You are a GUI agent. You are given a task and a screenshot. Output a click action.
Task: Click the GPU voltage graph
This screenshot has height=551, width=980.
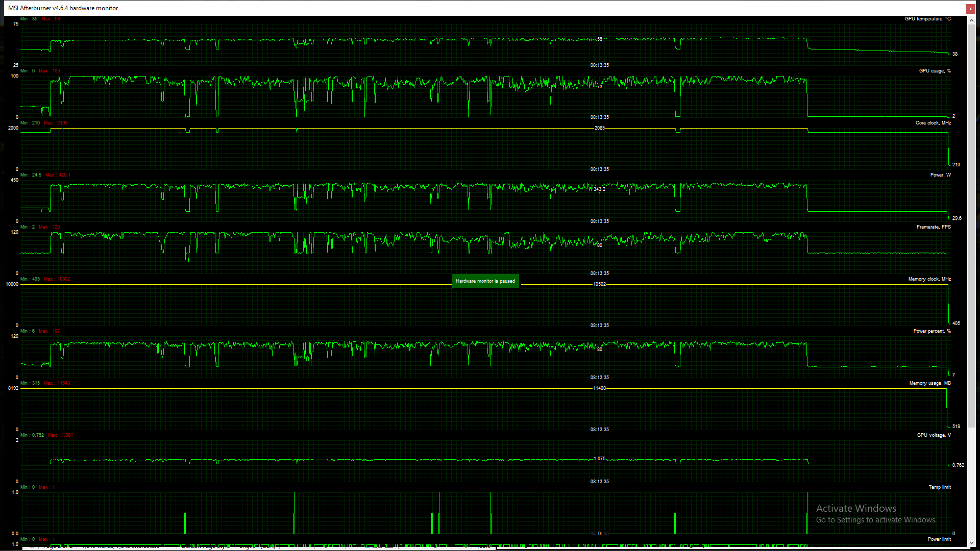[x=357, y=467]
